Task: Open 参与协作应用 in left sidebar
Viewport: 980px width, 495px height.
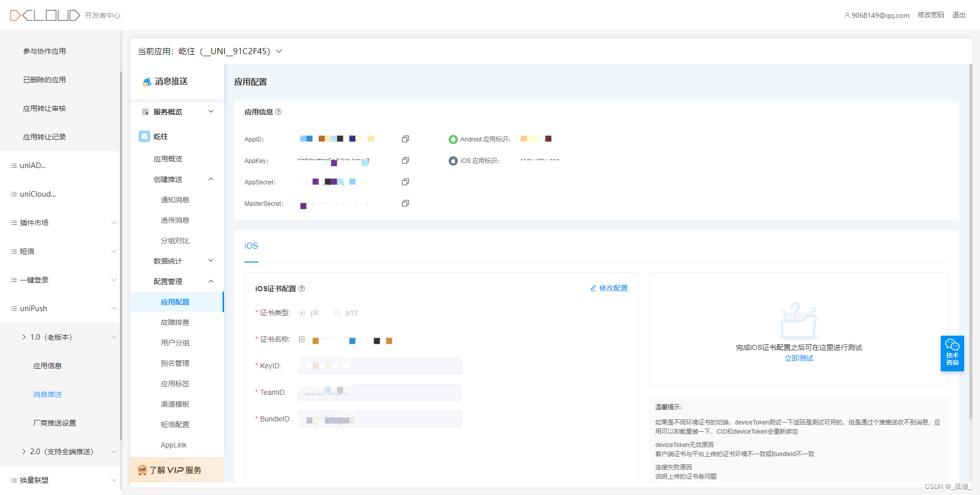Action: click(x=44, y=51)
